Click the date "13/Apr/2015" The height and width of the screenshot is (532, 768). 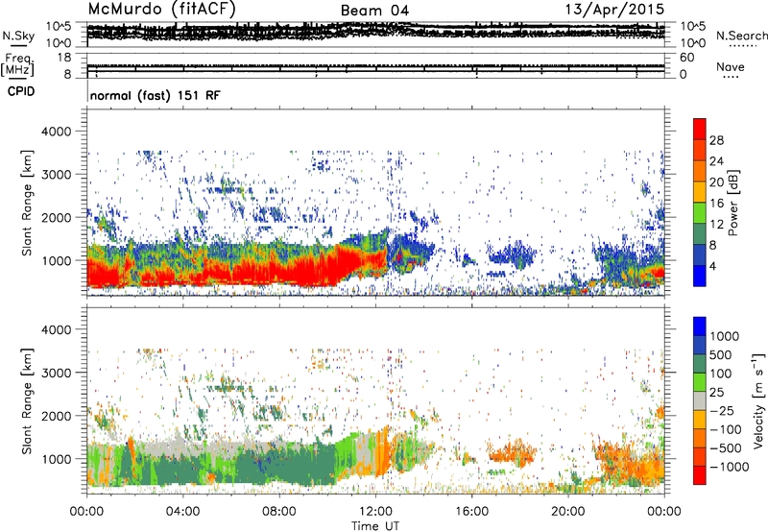tap(614, 10)
